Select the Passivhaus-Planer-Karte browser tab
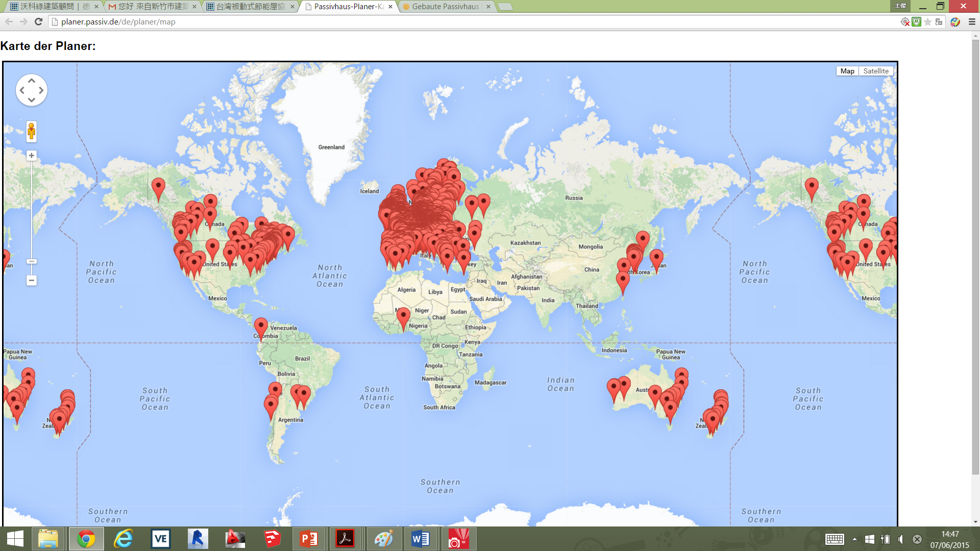 pyautogui.click(x=348, y=7)
